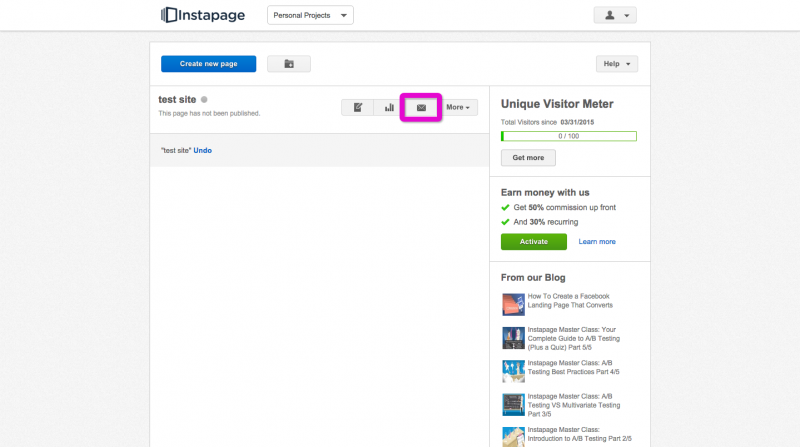Click the 30% recurring checkmark icon
Viewport: 800px width, 447px height.
coord(505,222)
